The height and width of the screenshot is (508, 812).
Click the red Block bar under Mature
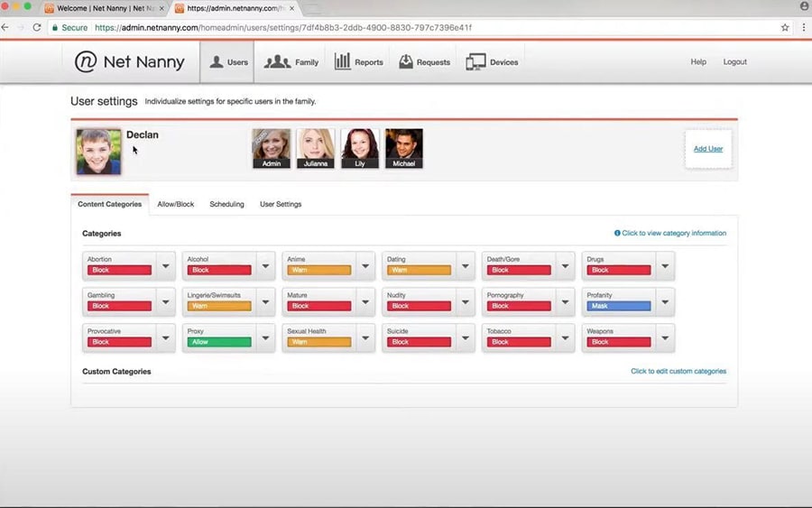[319, 306]
